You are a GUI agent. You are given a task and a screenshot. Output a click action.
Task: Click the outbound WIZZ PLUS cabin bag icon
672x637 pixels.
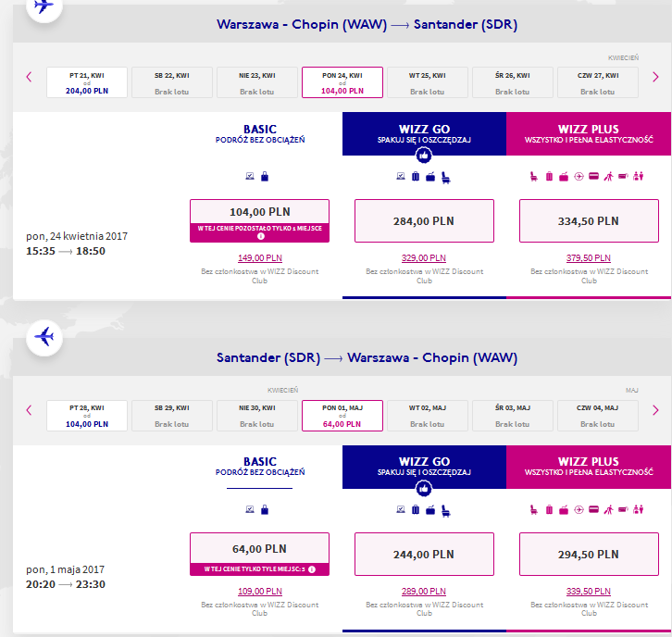(564, 177)
